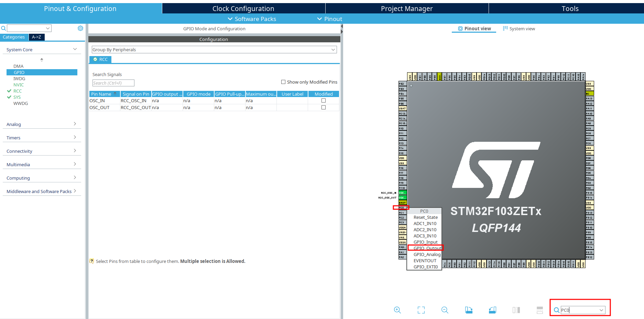This screenshot has height=319, width=644.
Task: Switch to the Clock Configuration tab
Action: point(243,8)
